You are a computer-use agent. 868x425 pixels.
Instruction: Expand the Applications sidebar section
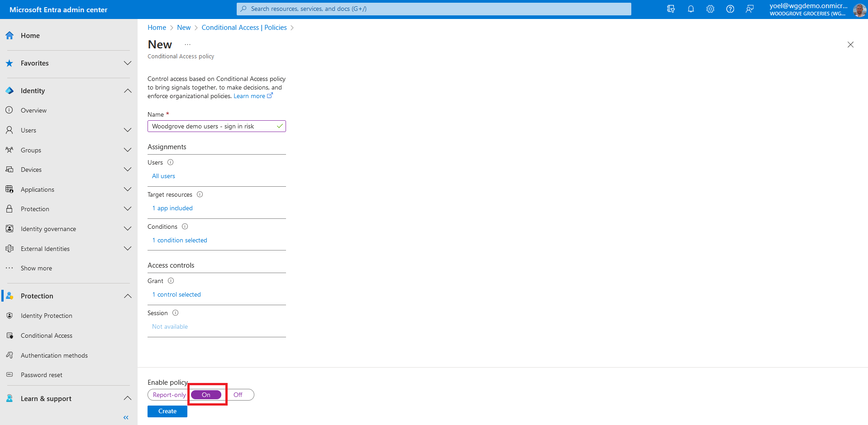point(128,189)
